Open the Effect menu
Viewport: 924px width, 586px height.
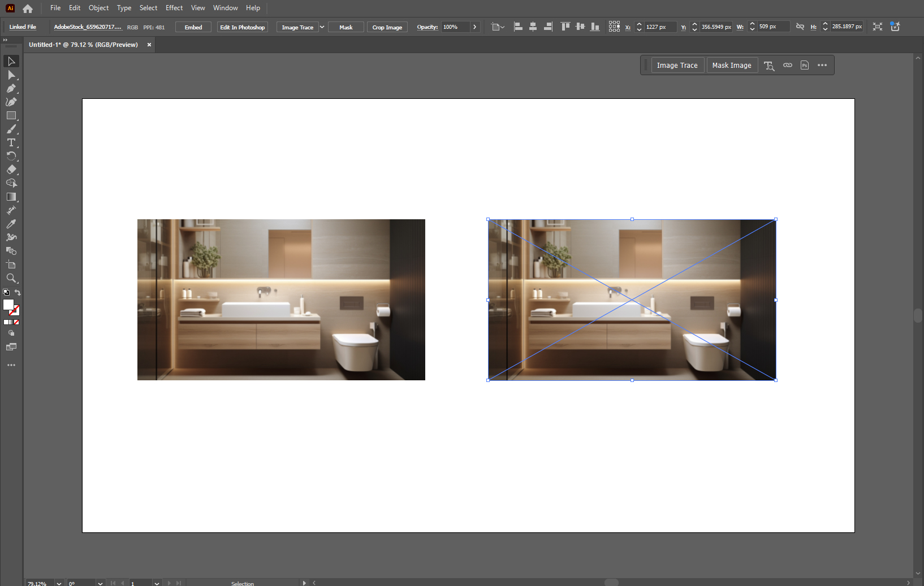tap(174, 8)
